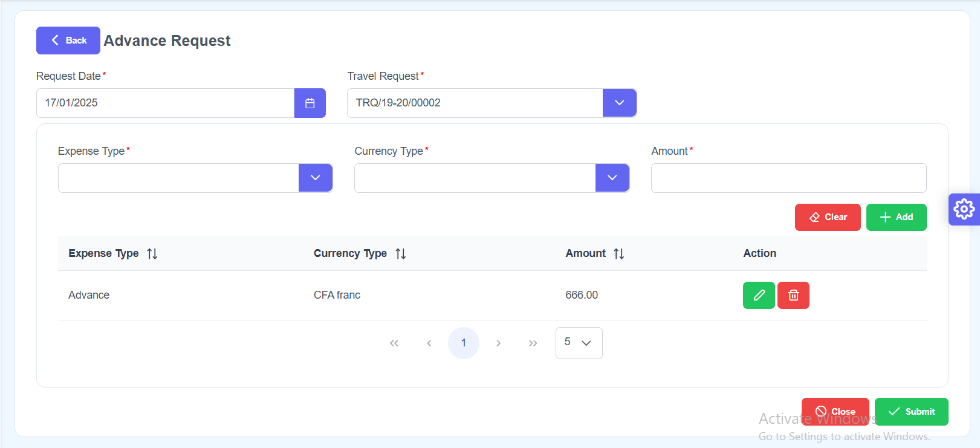This screenshot has height=448, width=980.
Task: Expand the Travel Request dropdown
Action: click(x=619, y=103)
